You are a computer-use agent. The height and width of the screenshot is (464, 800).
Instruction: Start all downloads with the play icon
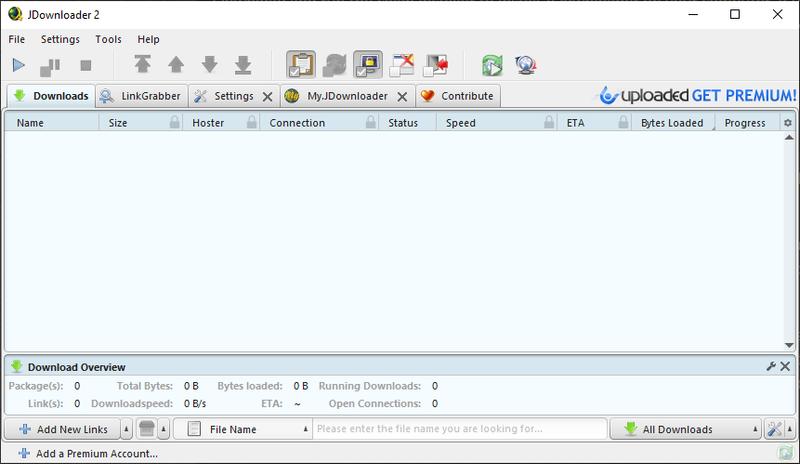coord(19,65)
